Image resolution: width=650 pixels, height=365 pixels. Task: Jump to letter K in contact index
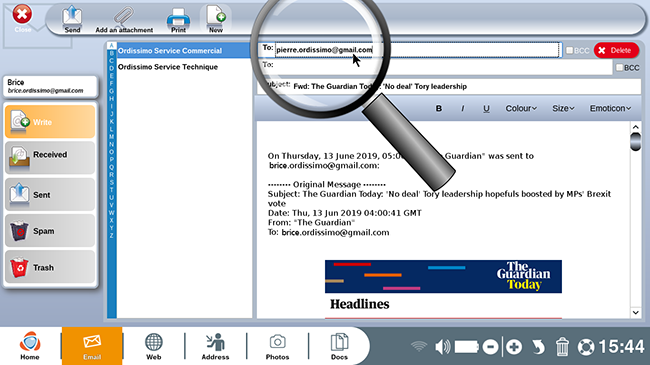(111, 122)
